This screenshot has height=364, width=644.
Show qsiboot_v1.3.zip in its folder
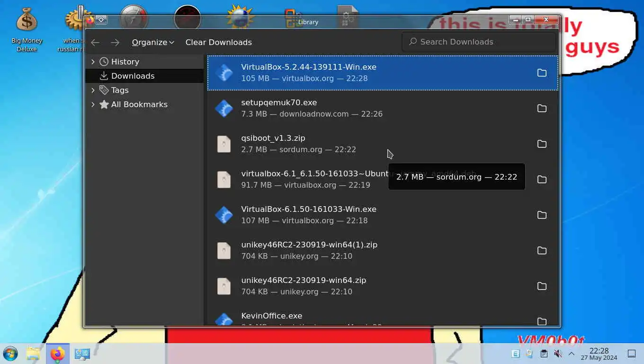coord(542,144)
